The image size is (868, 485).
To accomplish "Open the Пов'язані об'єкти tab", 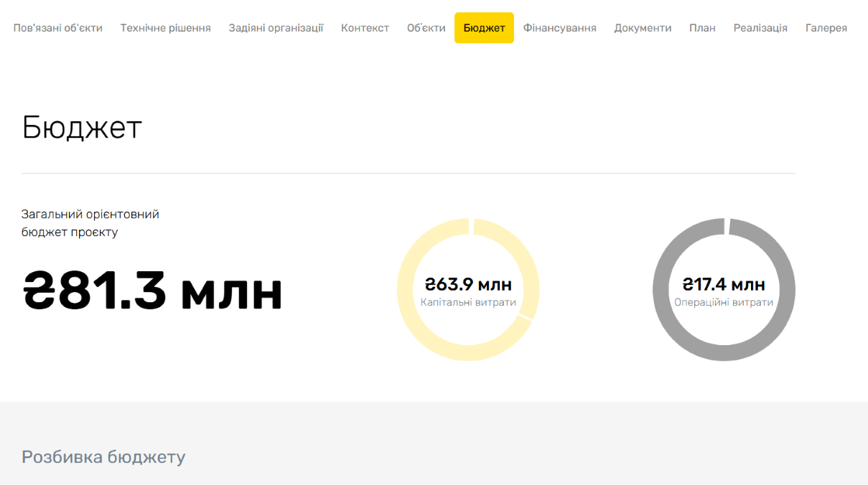I will (57, 28).
